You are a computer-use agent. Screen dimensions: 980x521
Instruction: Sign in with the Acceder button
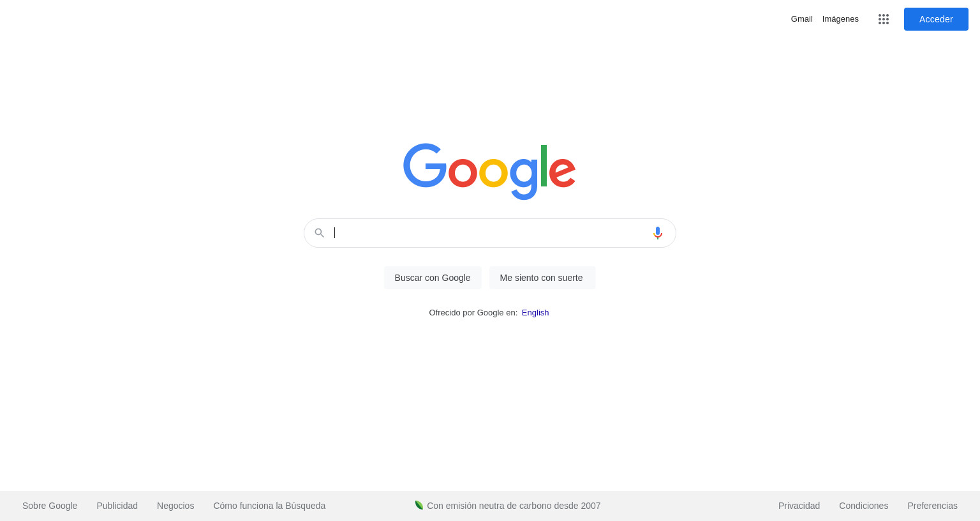(x=936, y=19)
